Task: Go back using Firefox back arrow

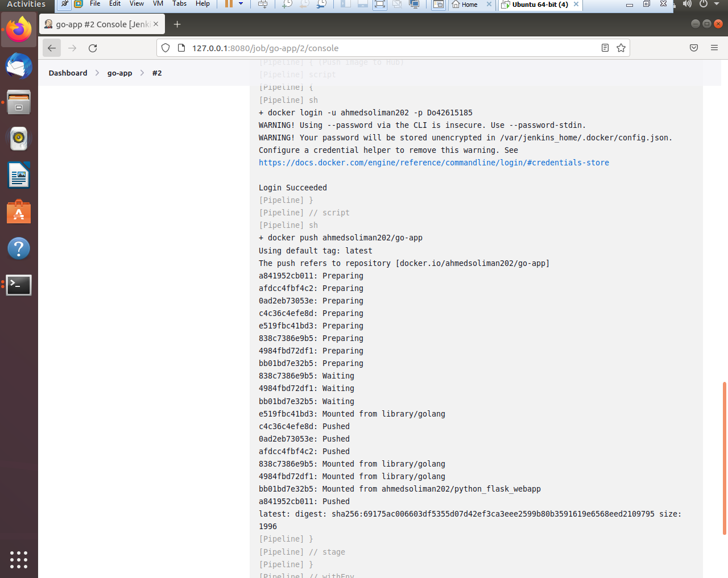Action: [x=52, y=48]
